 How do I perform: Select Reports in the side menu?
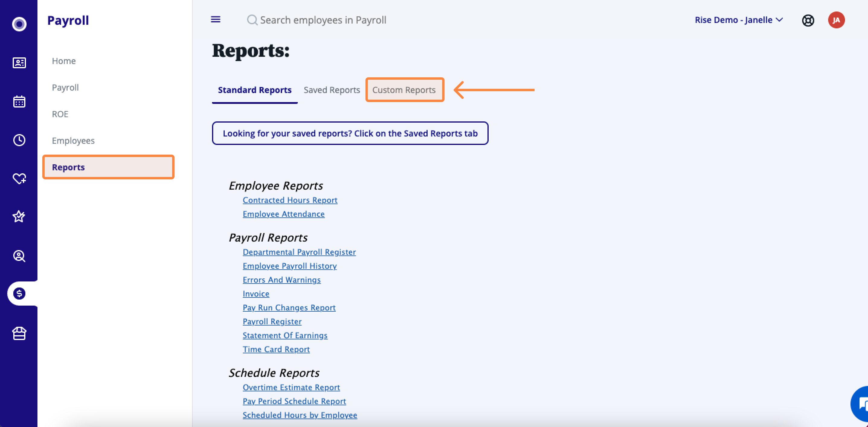(x=108, y=167)
